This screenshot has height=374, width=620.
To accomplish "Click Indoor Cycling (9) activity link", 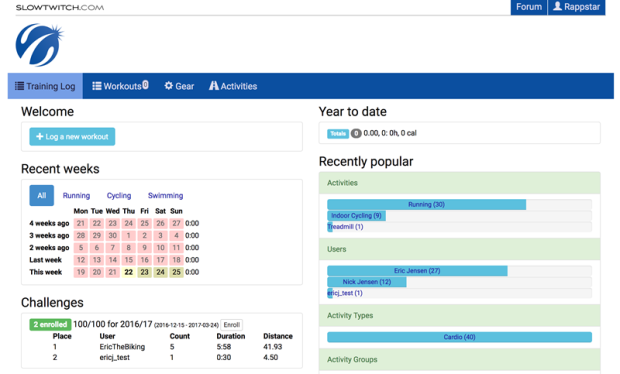I will (x=356, y=215).
